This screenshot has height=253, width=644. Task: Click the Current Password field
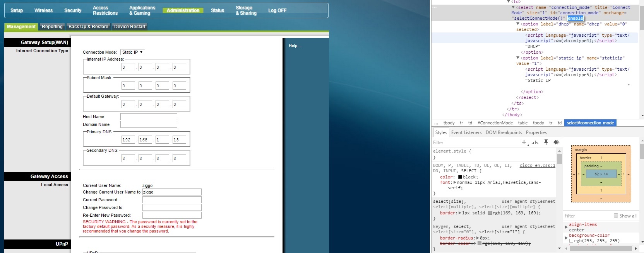pos(172,200)
